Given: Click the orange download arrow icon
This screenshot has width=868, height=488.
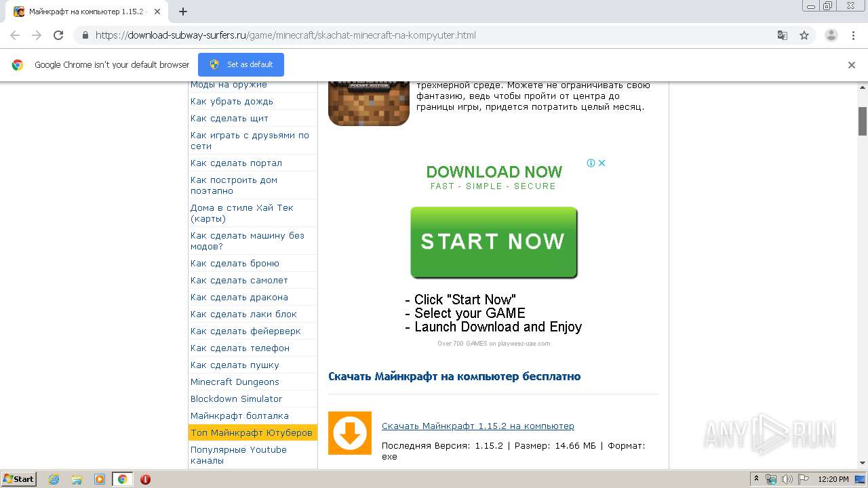Looking at the screenshot, I should (x=350, y=433).
